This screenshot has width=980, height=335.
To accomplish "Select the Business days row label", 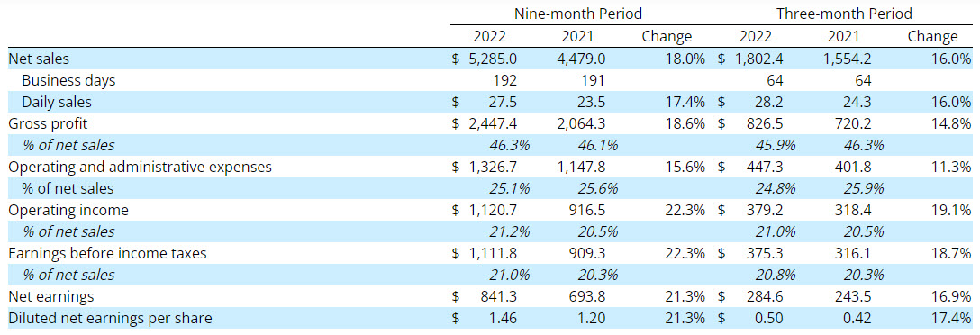I will [x=68, y=81].
